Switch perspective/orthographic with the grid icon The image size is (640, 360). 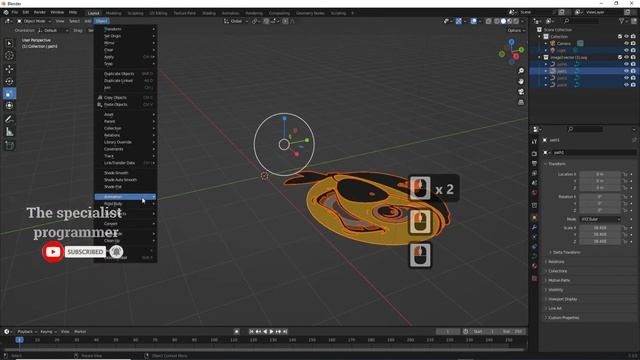pos(521,102)
